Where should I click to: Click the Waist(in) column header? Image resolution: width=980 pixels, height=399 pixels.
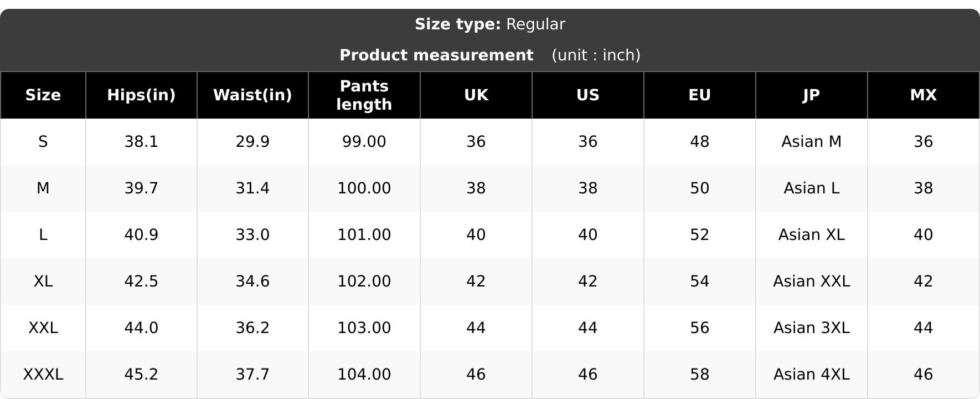tap(252, 95)
